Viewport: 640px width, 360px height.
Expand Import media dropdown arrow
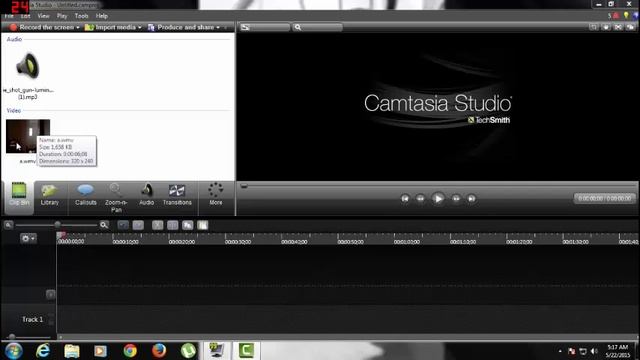(140, 27)
